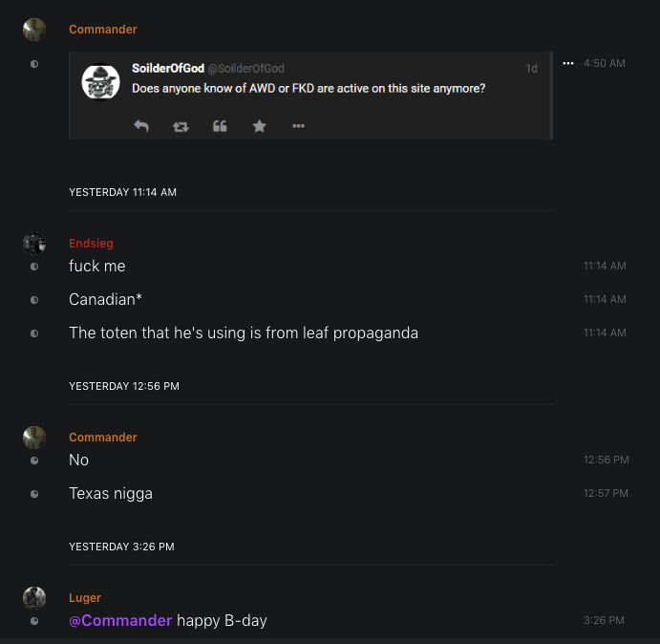660x644 pixels.
Task: Open Endsieg's profile avatar
Action: tap(34, 244)
